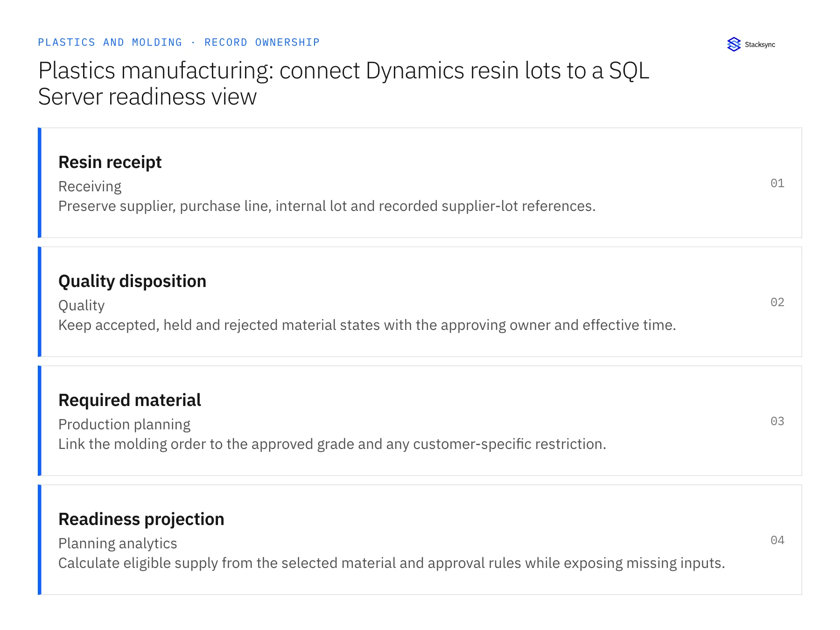The image size is (840, 630).
Task: Click the step number 03
Action: click(777, 421)
